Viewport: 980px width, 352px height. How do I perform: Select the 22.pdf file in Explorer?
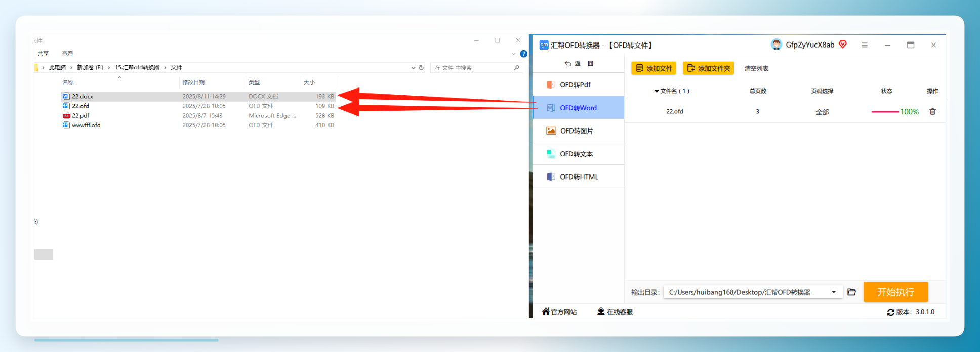198,115
